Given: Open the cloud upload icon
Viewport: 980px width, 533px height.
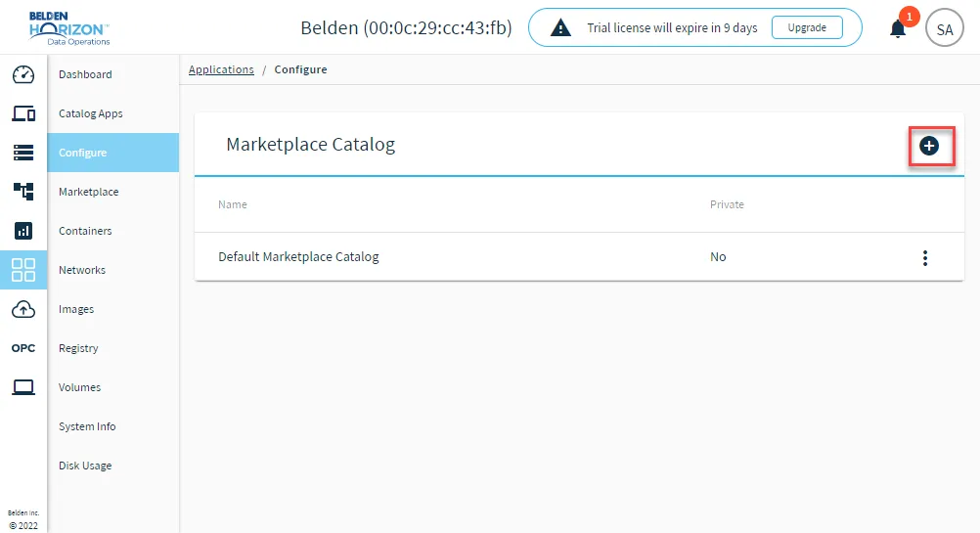Looking at the screenshot, I should click(x=23, y=309).
